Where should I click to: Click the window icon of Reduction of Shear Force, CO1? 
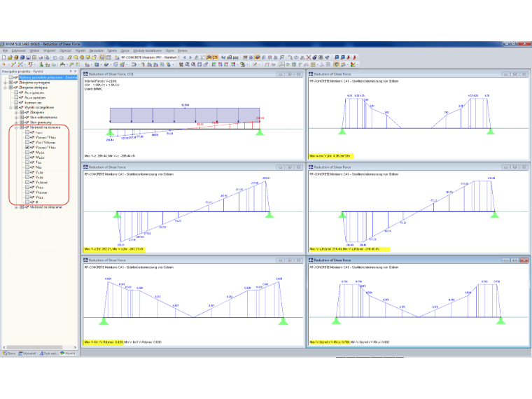click(86, 74)
